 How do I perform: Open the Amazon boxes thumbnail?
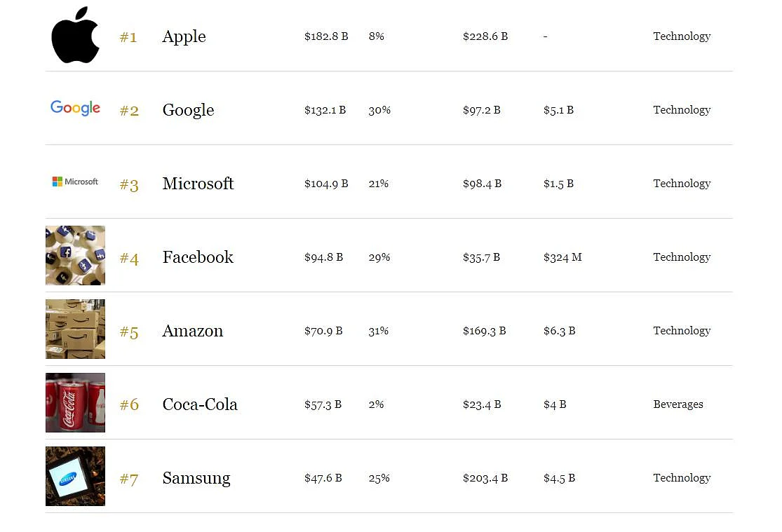click(x=75, y=329)
